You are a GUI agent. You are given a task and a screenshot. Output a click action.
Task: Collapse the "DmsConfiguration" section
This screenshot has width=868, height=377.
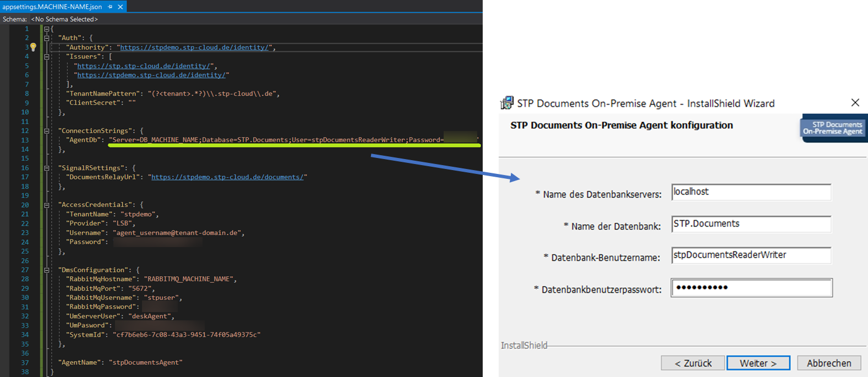47,270
